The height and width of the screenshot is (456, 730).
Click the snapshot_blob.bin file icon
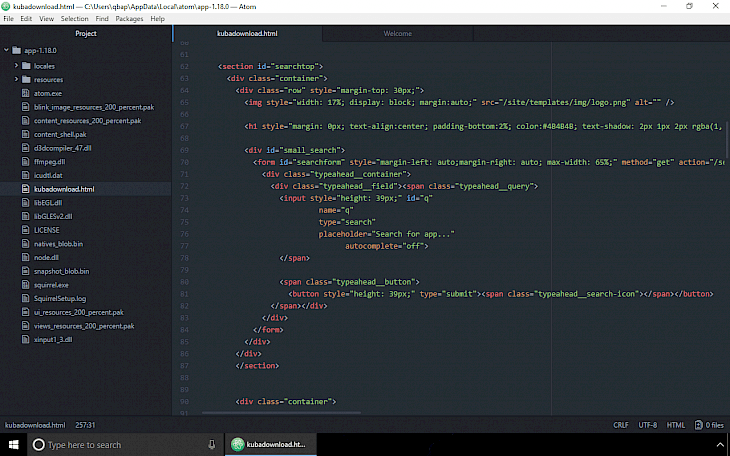pos(26,271)
